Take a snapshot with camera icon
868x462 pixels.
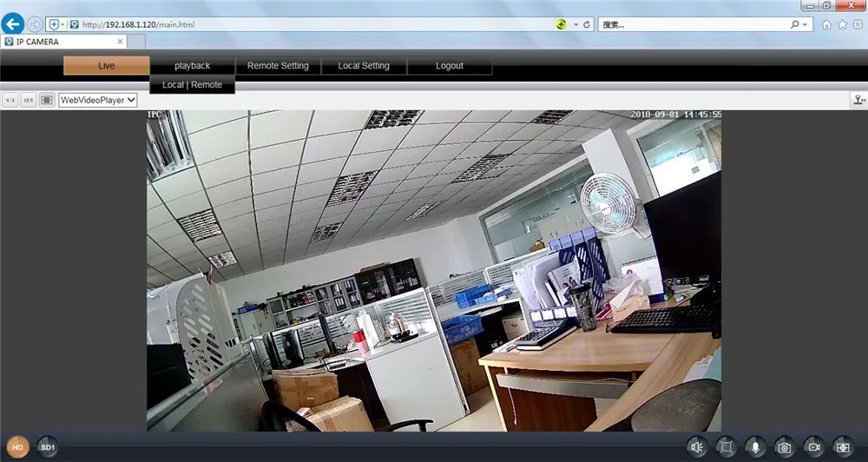click(784, 447)
